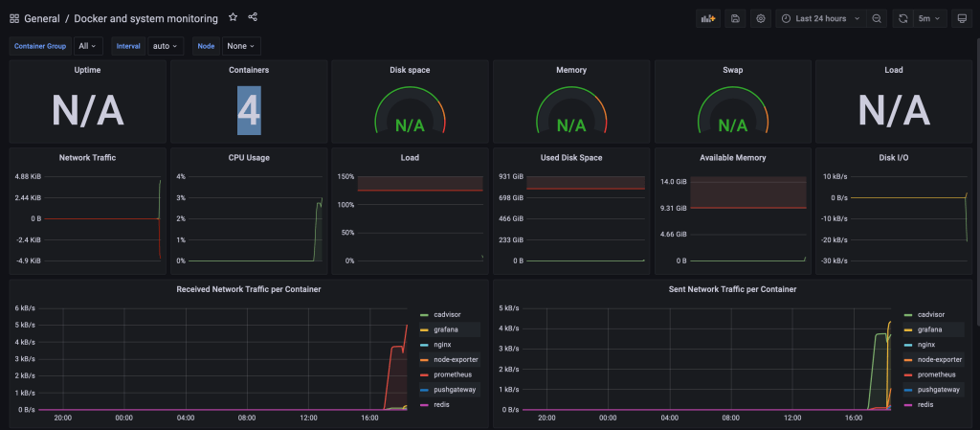Toggle prometheus series in Sent Traffic legend
Screen dimensions: 980x430
[x=937, y=374]
